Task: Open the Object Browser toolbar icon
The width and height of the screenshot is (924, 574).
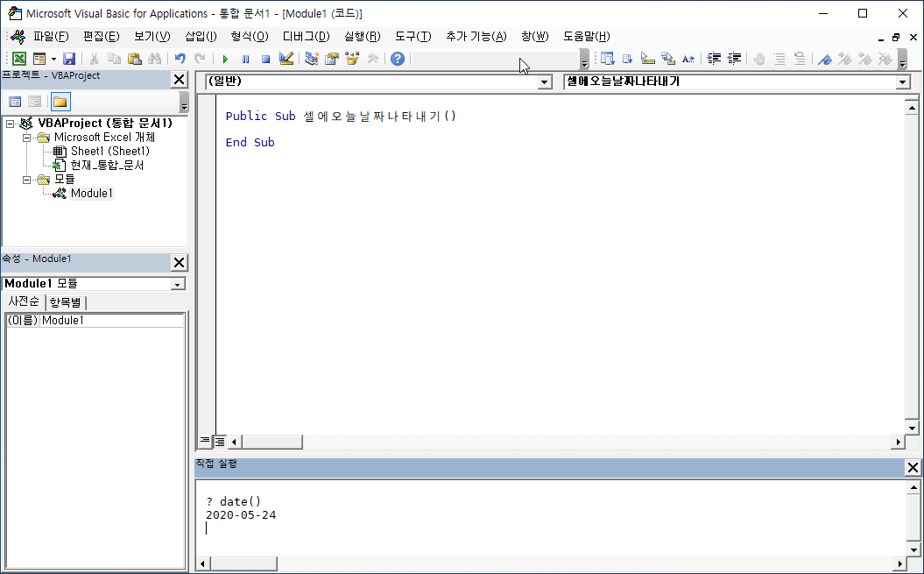Action: point(352,59)
